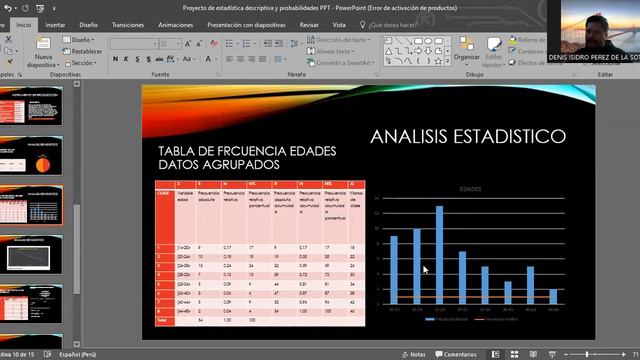This screenshot has width=640, height=360.
Task: Click the increase indent icon
Action: pos(279,44)
